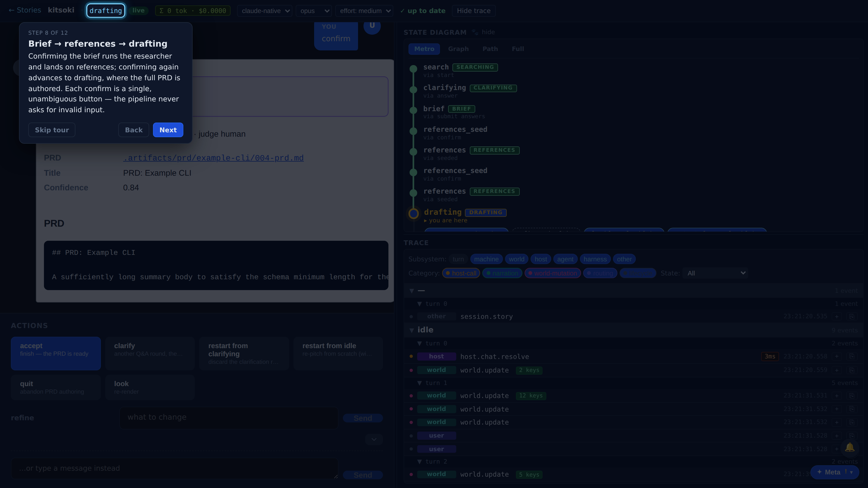Switch to the Graph diagram tab
Image resolution: width=868 pixels, height=488 pixels.
coord(458,49)
